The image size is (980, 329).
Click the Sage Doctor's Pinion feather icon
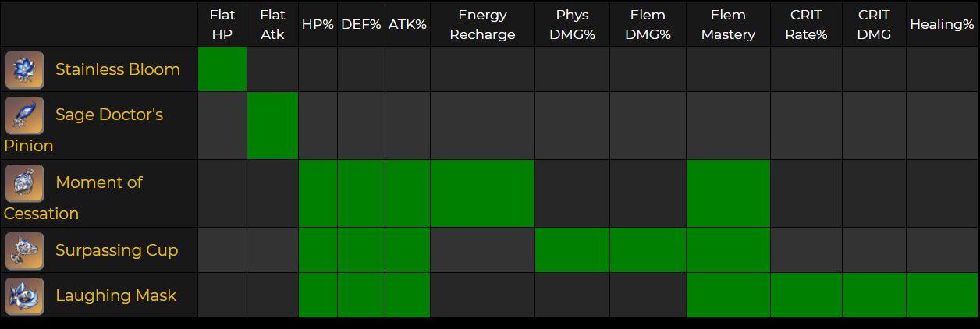pyautogui.click(x=24, y=115)
